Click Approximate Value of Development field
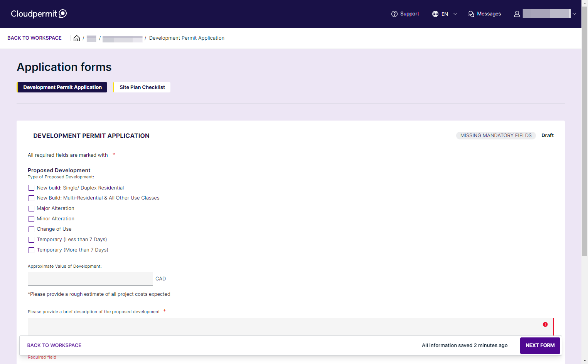 (90, 279)
